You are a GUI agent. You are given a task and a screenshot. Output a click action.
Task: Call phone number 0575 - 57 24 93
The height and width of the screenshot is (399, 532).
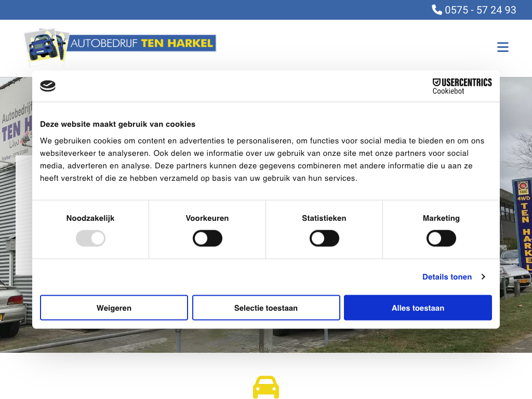480,10
